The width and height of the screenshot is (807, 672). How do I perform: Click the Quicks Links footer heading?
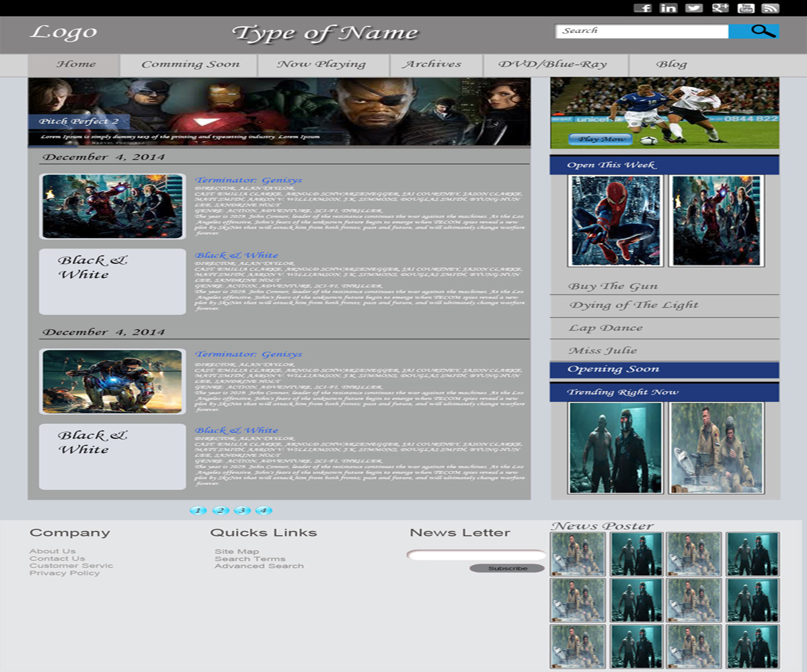tap(264, 533)
